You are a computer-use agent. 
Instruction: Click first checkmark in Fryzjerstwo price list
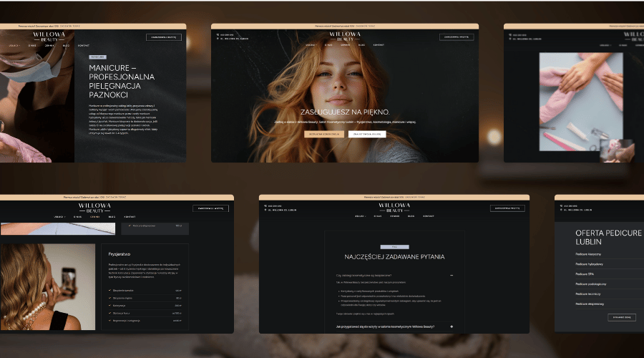pyautogui.click(x=110, y=290)
